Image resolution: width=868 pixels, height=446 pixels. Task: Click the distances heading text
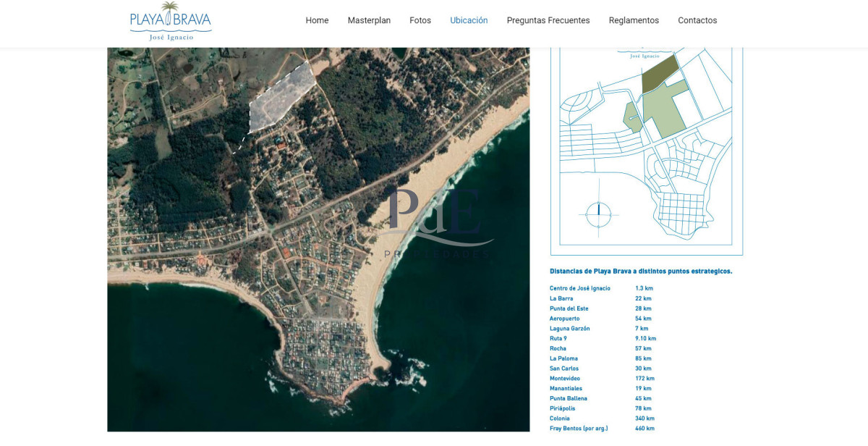tap(641, 272)
